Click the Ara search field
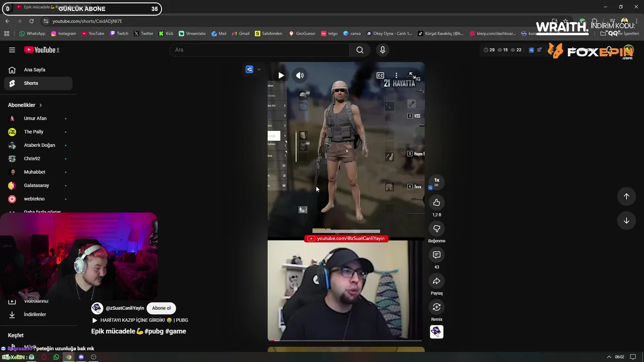 pos(260,50)
